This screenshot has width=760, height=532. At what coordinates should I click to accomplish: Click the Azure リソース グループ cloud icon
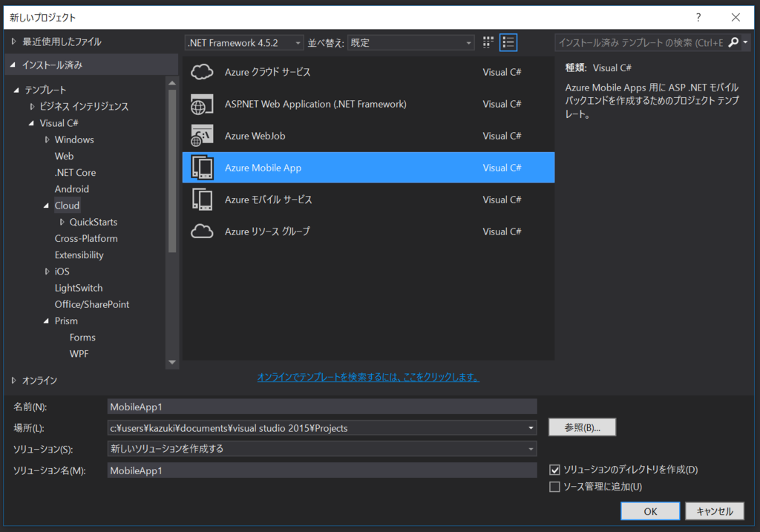[x=202, y=231]
